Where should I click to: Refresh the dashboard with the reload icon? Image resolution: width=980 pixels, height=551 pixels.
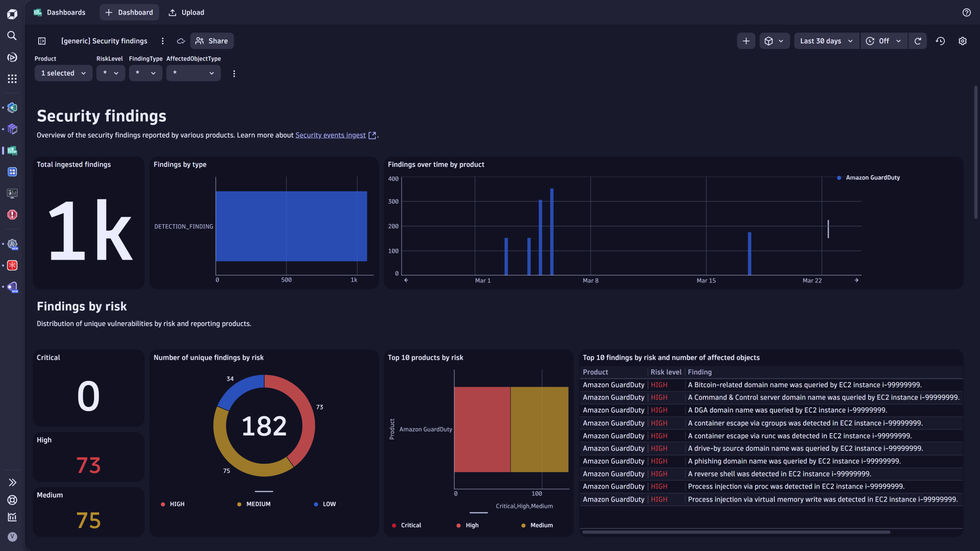pos(918,41)
